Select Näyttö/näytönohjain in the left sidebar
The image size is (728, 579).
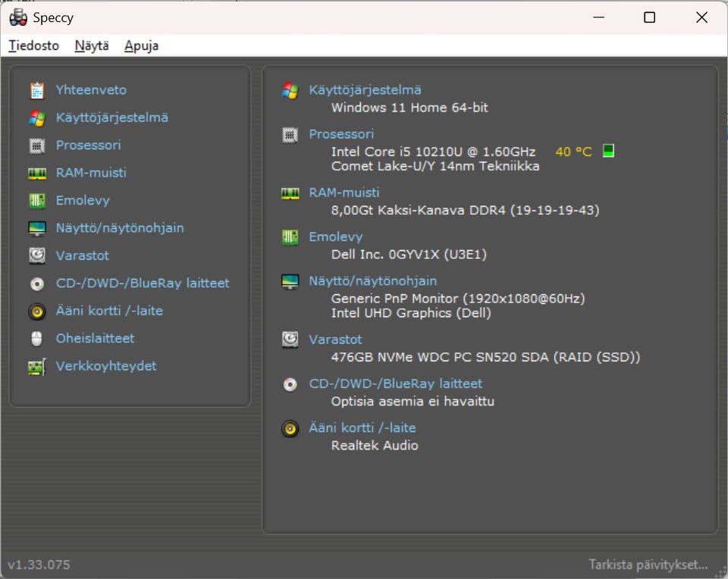(119, 228)
